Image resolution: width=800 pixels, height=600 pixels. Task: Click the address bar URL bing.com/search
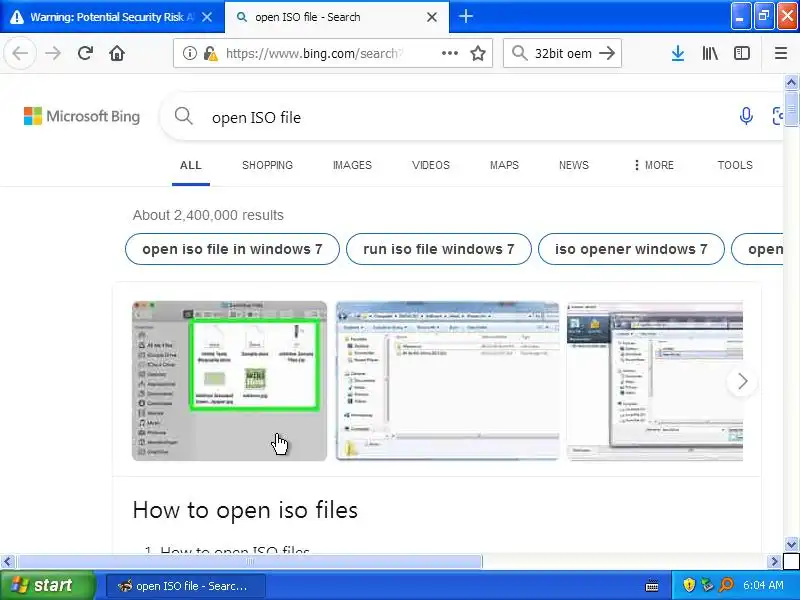(x=314, y=53)
